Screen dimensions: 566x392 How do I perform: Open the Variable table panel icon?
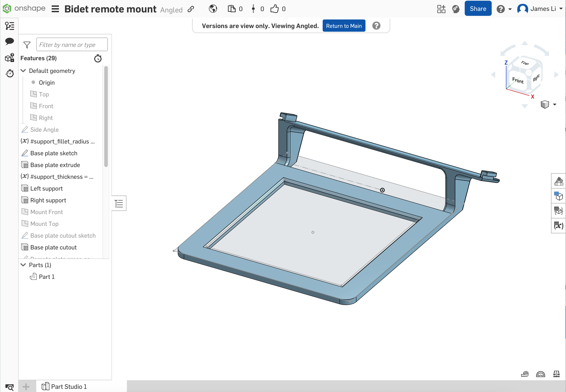click(x=559, y=225)
